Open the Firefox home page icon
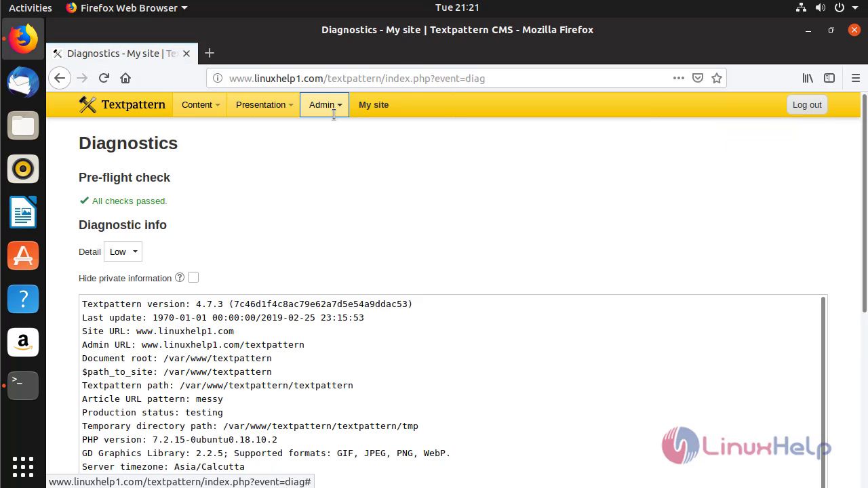The height and width of the screenshot is (488, 868). 125,78
